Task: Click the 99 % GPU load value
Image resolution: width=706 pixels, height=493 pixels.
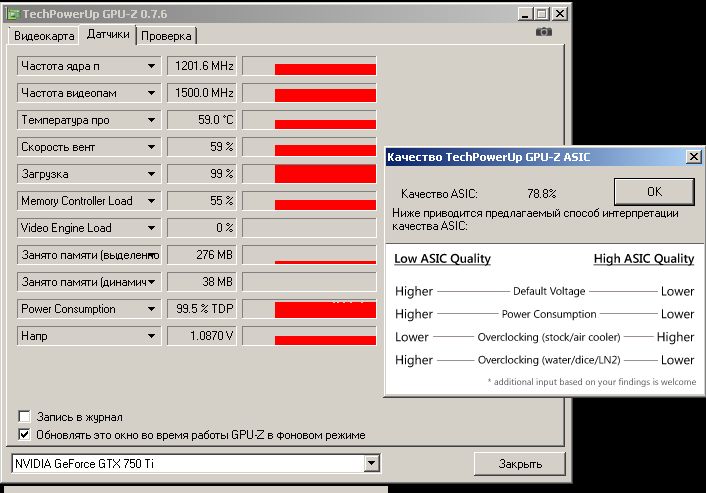Action: (x=202, y=174)
